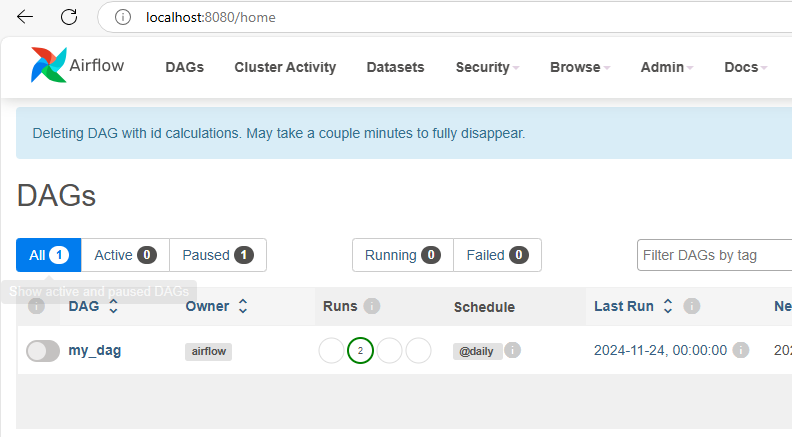Go to the Datasets menu item
This screenshot has width=792, height=437.
point(395,67)
